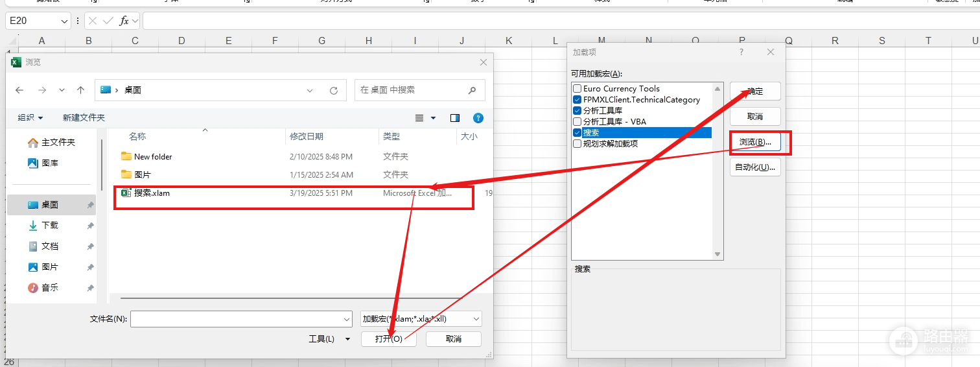Click the formula bar Enter checkmark icon
This screenshot has height=367, width=980.
(108, 21)
